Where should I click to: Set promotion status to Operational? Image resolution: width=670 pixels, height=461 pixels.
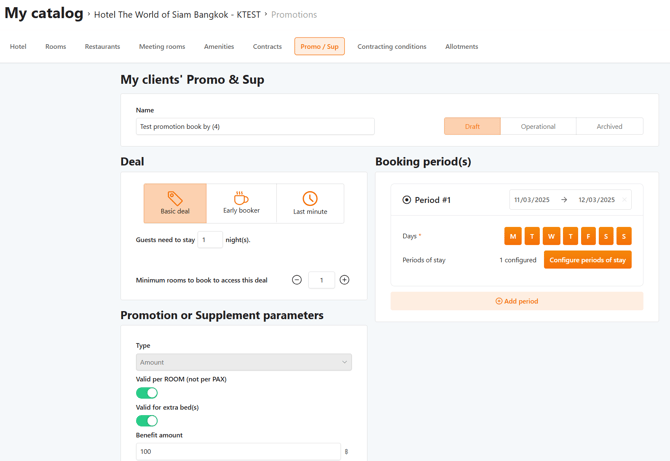[x=538, y=127]
